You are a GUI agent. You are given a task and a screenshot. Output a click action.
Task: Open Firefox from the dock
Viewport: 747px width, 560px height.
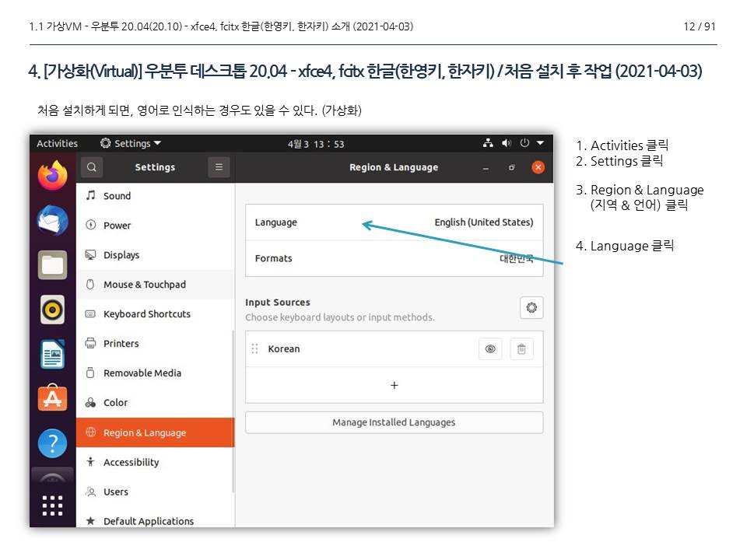click(x=52, y=175)
